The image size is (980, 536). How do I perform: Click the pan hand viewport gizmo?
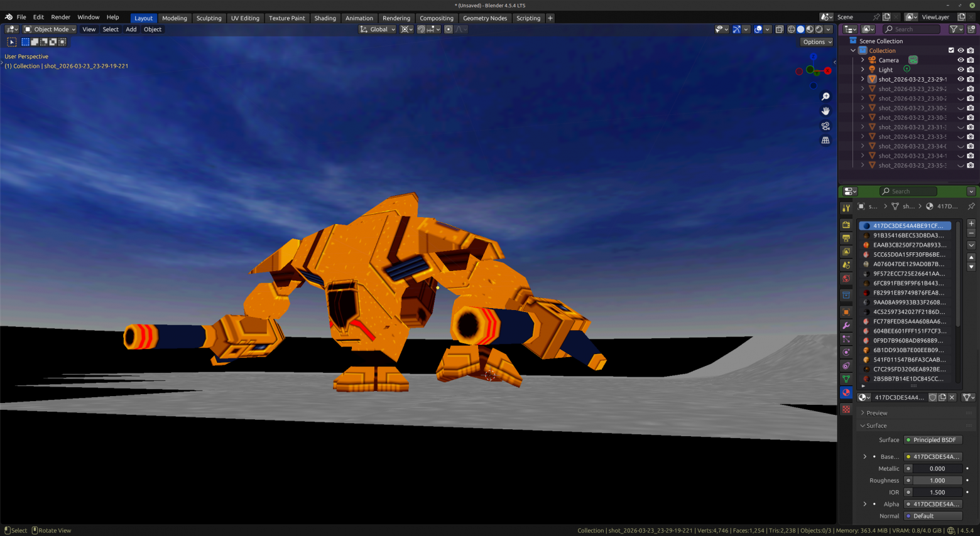point(825,111)
